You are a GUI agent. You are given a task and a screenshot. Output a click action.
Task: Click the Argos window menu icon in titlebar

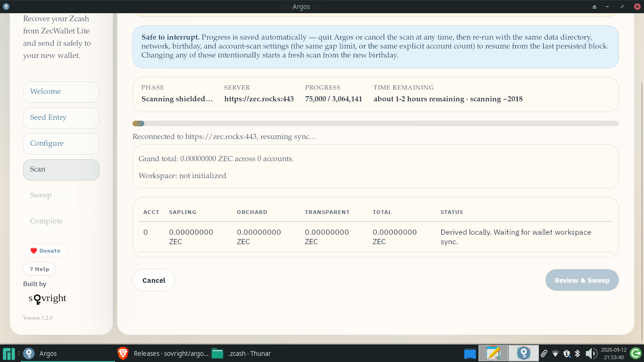click(x=6, y=6)
